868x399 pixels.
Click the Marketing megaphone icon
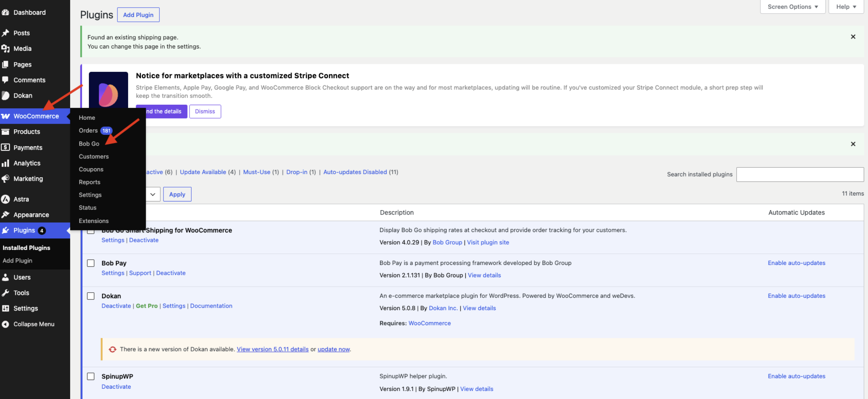5,179
